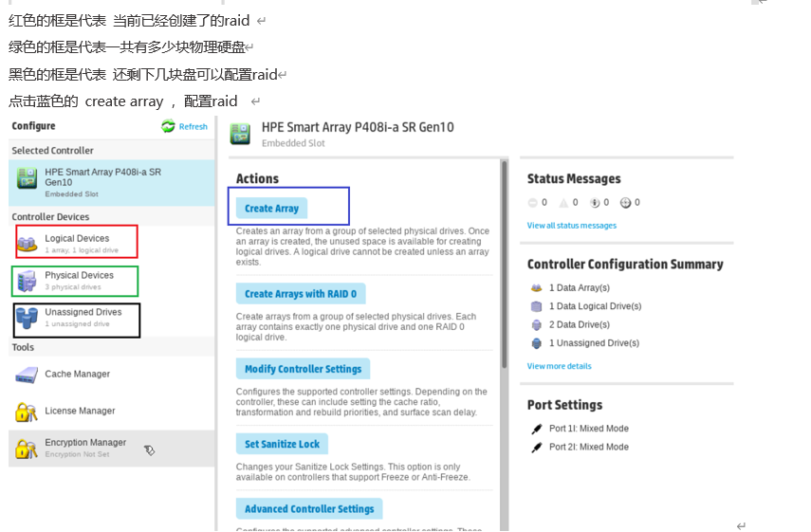Click the 'Embedded Slot' header subtitle
Viewport: 811px width, 532px height.
(293, 143)
